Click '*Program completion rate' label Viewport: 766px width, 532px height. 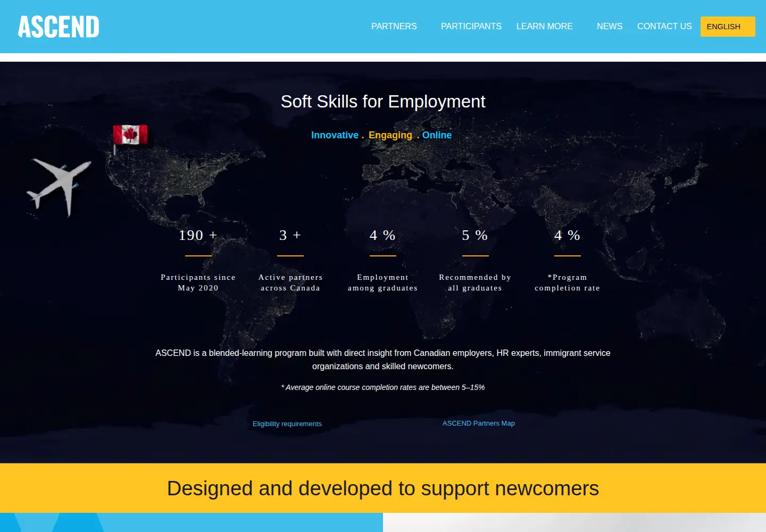click(568, 282)
